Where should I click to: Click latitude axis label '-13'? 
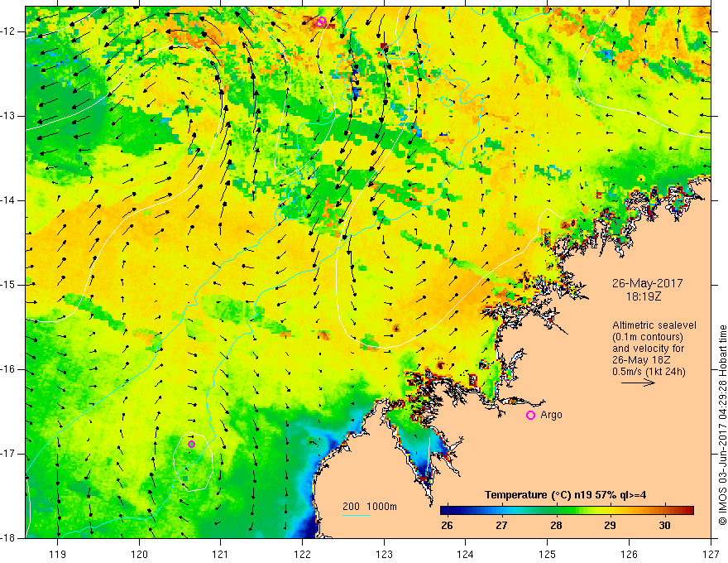pos(9,116)
